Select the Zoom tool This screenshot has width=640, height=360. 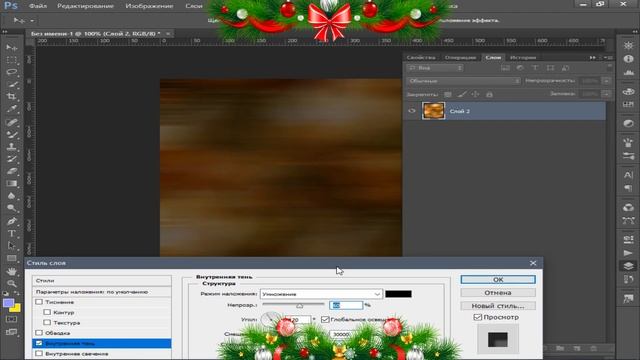tap(11, 283)
